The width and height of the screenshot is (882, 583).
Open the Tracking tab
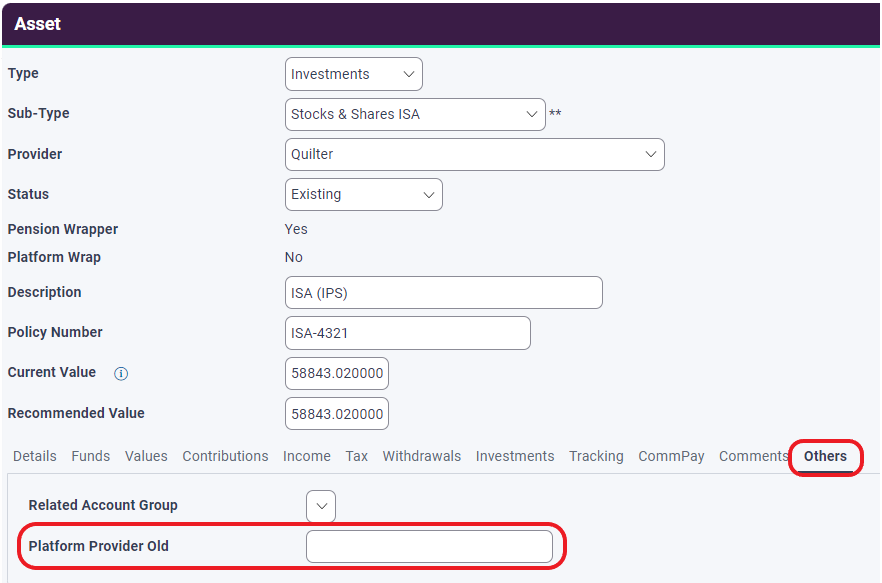coord(596,456)
